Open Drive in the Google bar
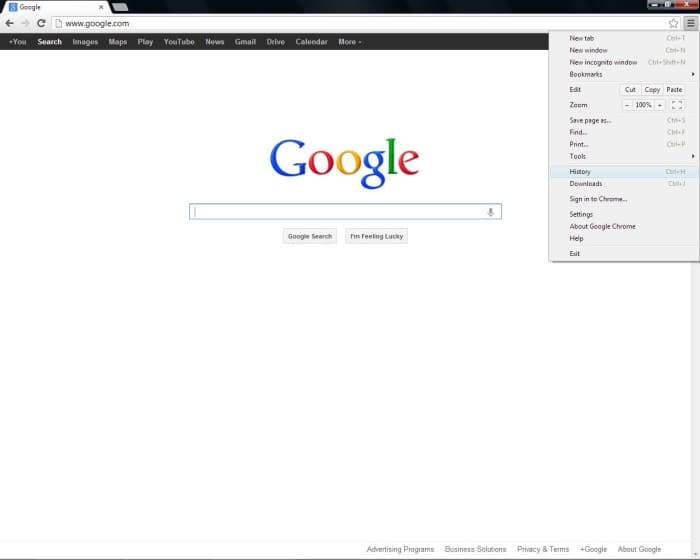The image size is (700, 560). tap(276, 42)
